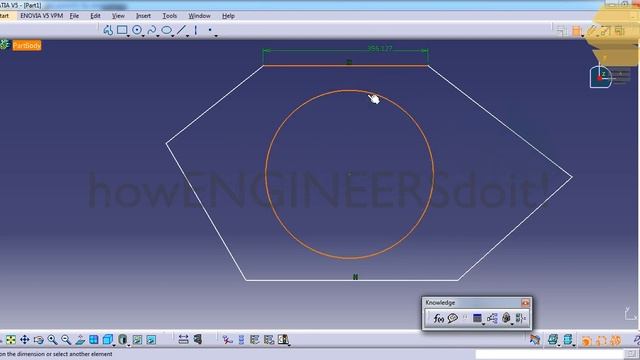
Task: Click the Fit All In view icon
Action: (x=11, y=340)
